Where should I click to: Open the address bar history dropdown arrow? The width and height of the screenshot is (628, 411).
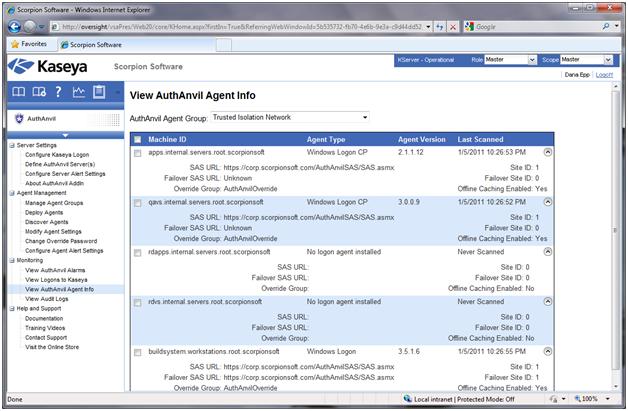pos(428,27)
